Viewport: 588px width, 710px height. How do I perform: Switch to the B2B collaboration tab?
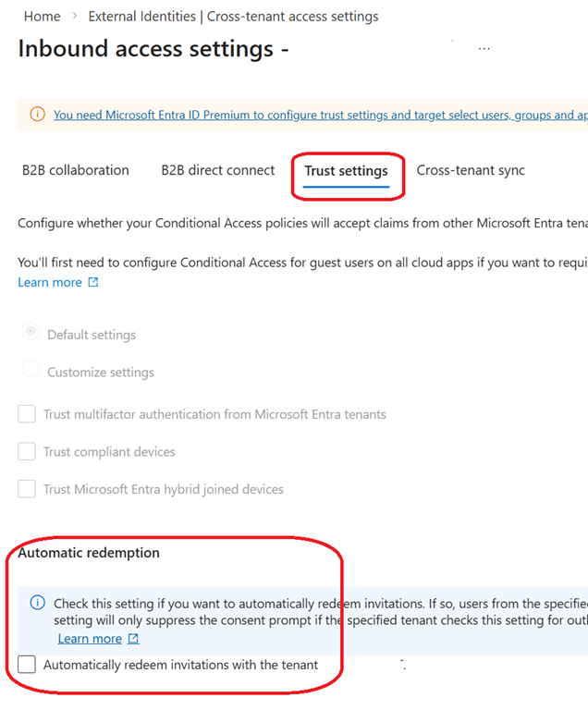pyautogui.click(x=76, y=170)
